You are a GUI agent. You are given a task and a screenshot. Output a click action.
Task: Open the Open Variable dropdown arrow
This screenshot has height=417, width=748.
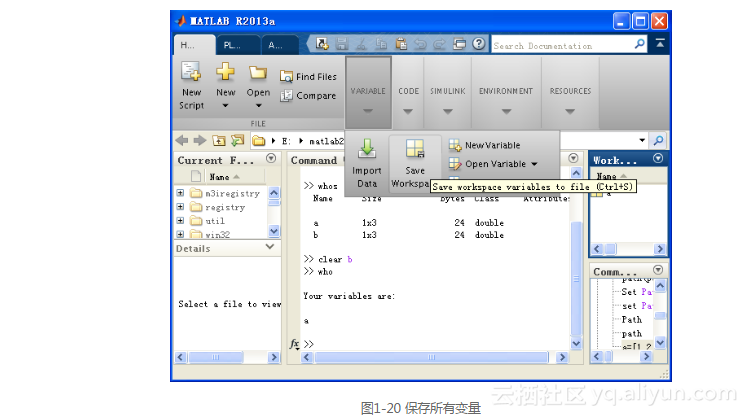tap(534, 164)
